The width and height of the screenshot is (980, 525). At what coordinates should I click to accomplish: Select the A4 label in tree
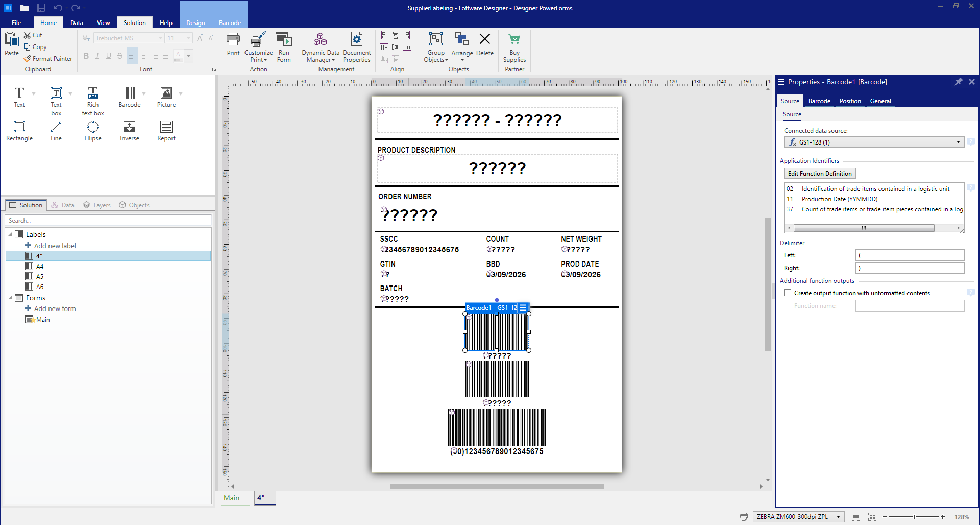tap(40, 266)
